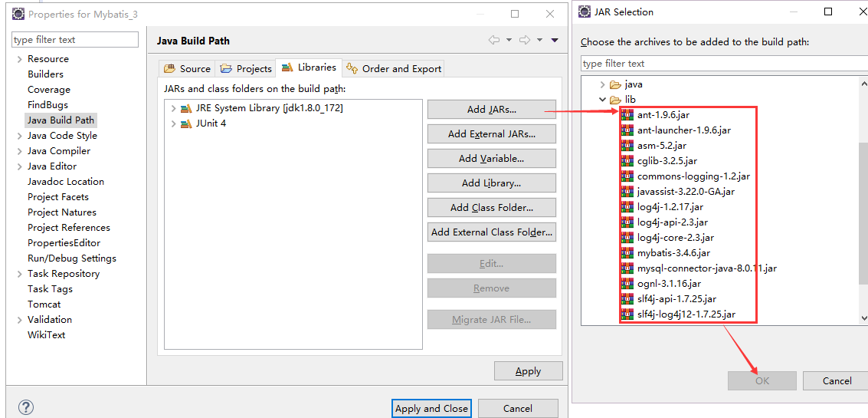Click the Add Library... button

(492, 183)
